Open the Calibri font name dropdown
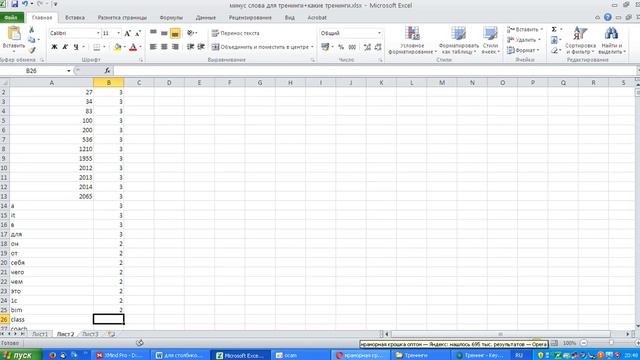This screenshot has width=640, height=360. [98, 33]
